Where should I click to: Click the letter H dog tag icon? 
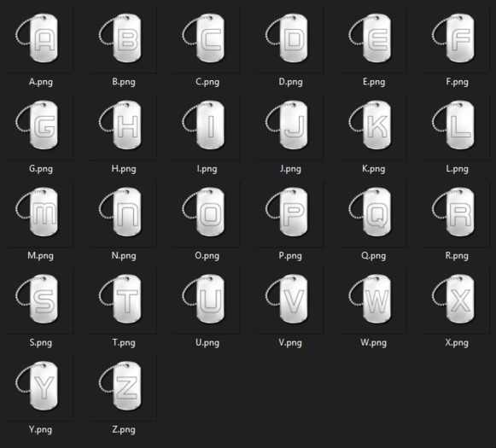click(120, 125)
